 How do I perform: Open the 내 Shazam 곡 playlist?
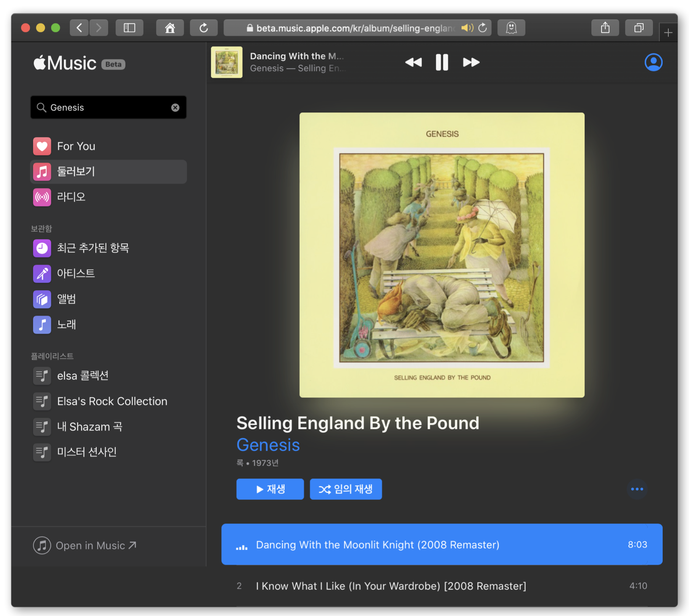tap(108, 426)
